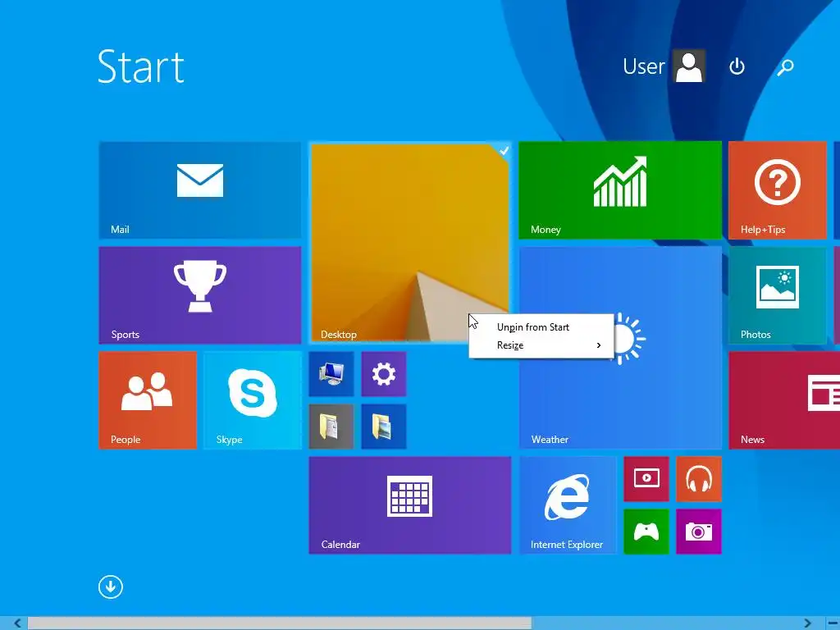Open the Music headphones small tile
Viewport: 840px width, 630px height.
coord(699,478)
